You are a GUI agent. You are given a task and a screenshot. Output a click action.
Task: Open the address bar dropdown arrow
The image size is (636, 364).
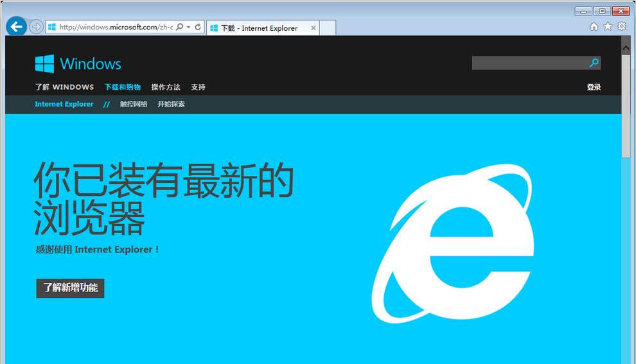(x=189, y=27)
